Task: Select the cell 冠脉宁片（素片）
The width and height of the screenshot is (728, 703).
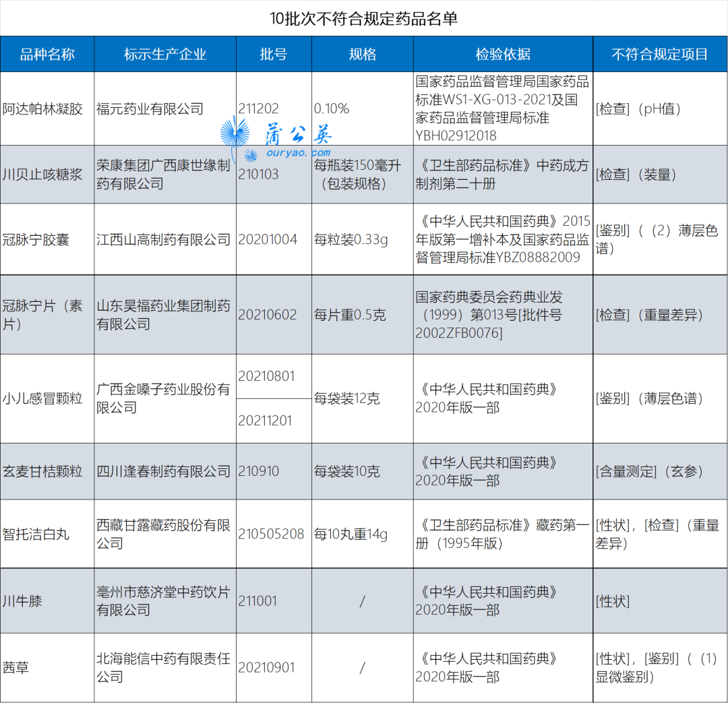Action: pyautogui.click(x=47, y=315)
